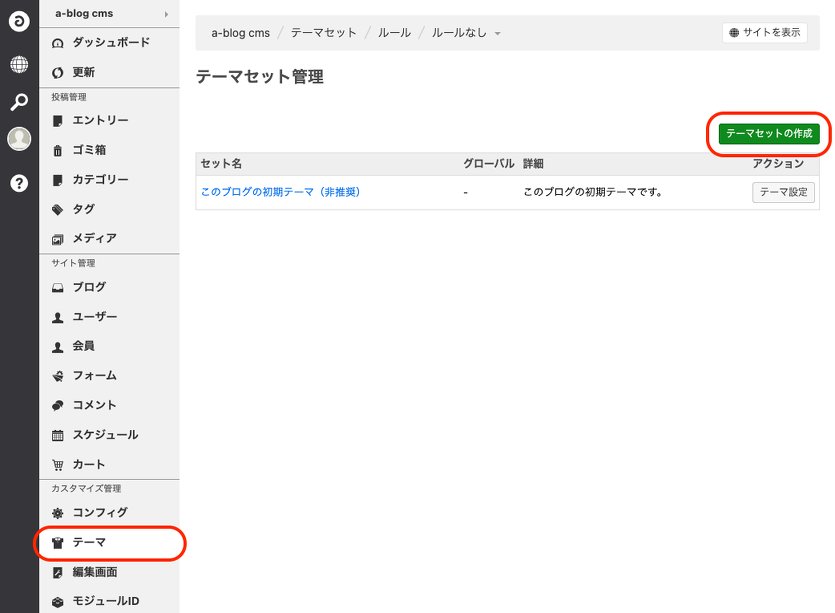This screenshot has width=835, height=613.
Task: Open the このブログの初期テーマ（非推奨） link
Action: click(x=280, y=192)
